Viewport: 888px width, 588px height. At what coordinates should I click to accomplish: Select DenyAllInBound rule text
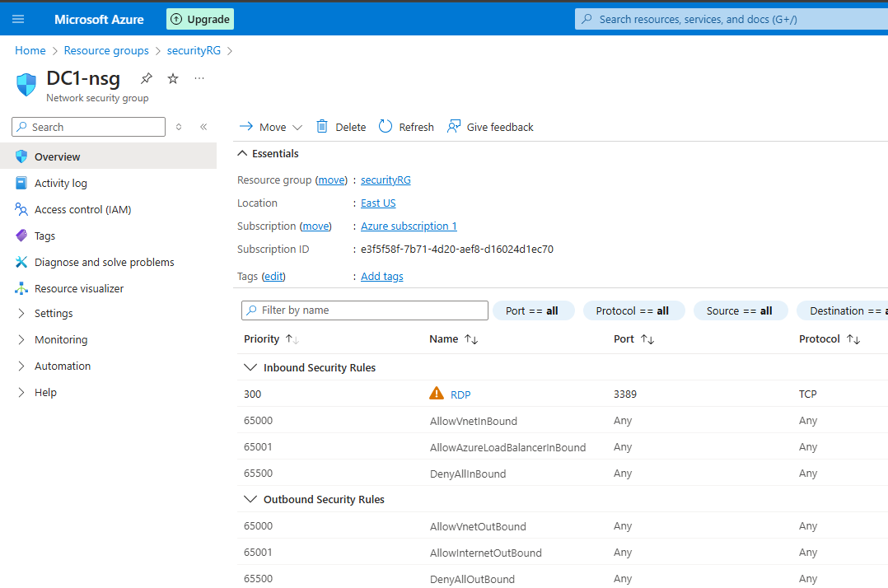tap(468, 474)
